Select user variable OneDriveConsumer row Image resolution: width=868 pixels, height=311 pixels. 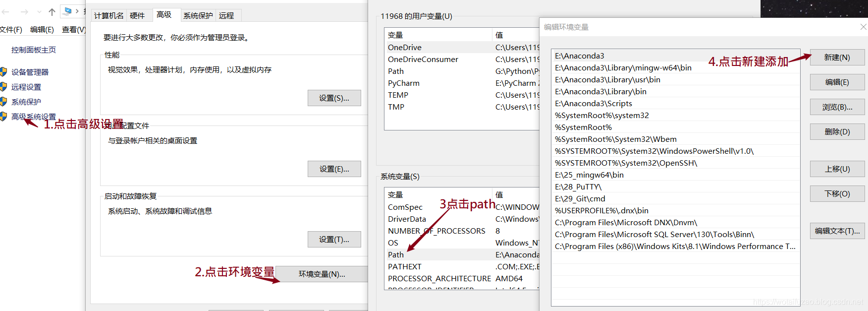tap(462, 59)
